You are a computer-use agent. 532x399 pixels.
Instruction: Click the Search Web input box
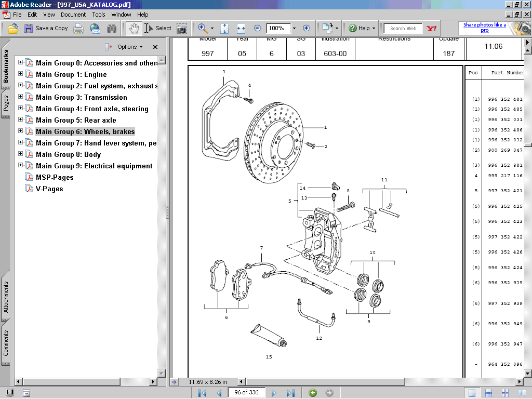click(403, 29)
